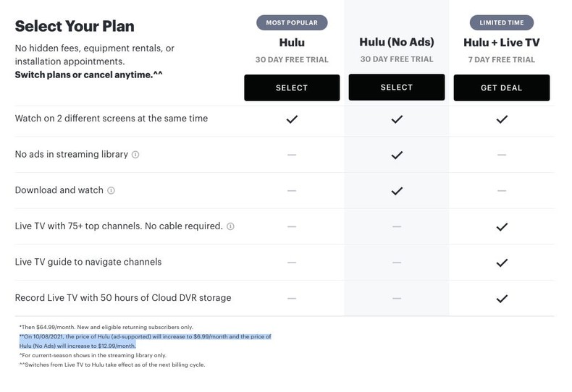Click Hulu + Live TV checkmark for 75+ channels row
572x392 pixels.
pos(502,226)
